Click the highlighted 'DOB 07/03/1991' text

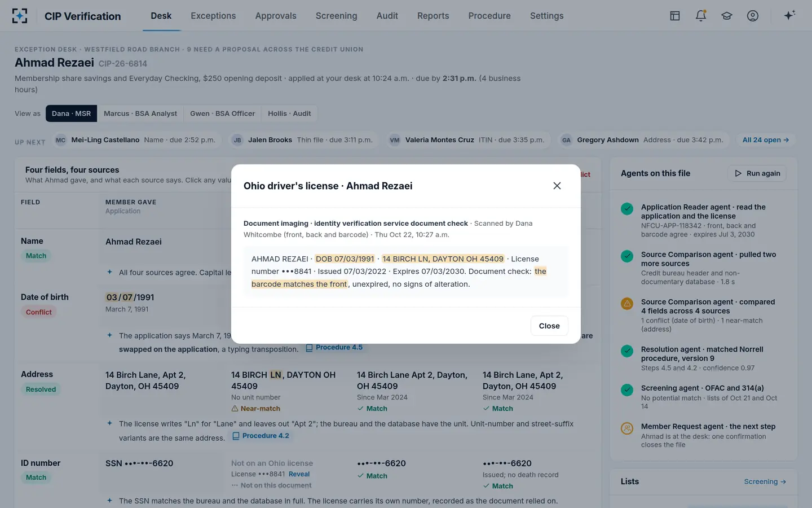(345, 259)
